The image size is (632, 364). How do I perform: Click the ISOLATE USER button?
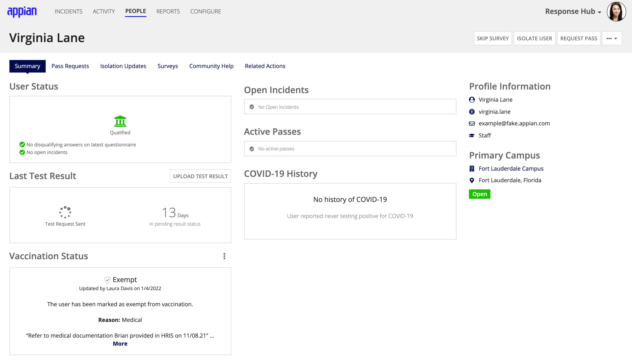tap(535, 38)
